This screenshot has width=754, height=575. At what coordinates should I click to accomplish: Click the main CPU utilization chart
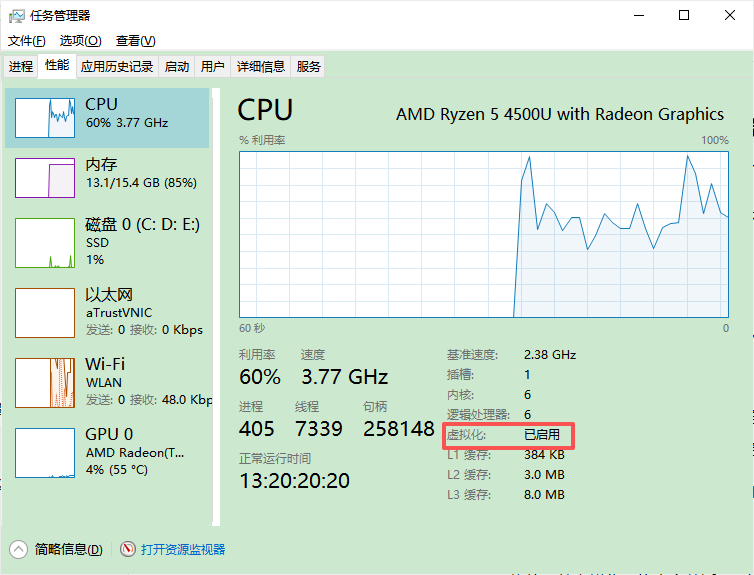coord(484,235)
